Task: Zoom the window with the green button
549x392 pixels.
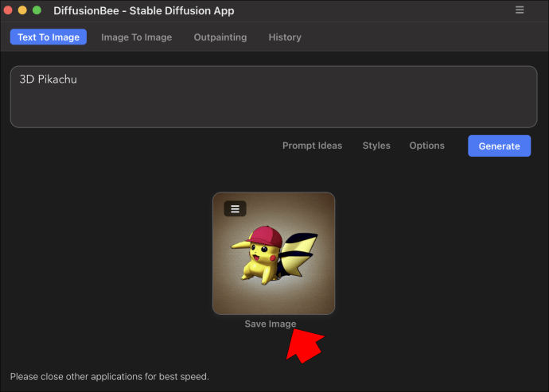Action: point(37,10)
